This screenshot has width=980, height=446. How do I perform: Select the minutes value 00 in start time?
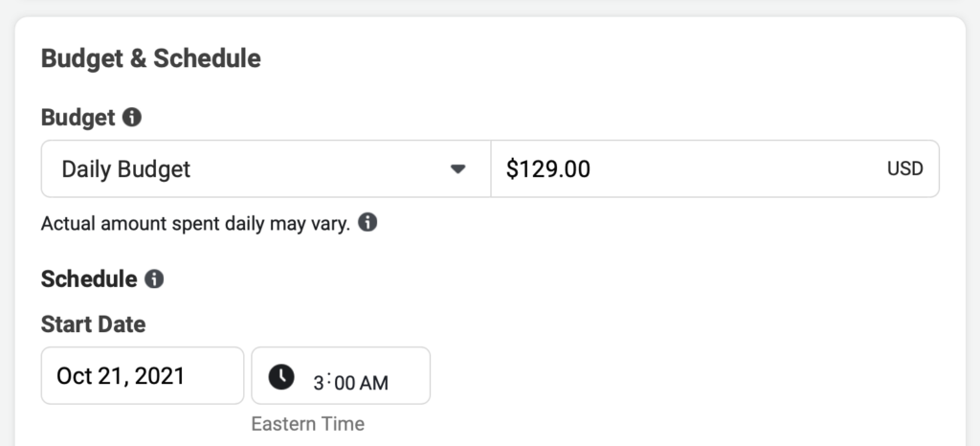point(345,383)
